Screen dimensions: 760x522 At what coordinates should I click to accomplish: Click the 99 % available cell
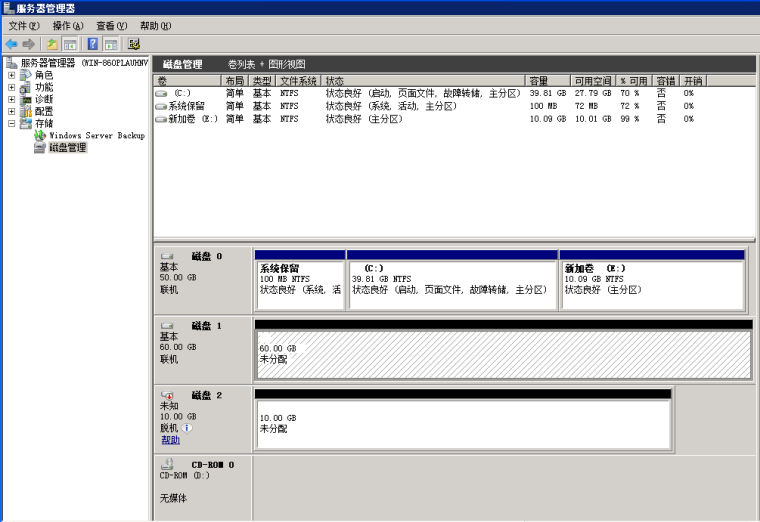coord(630,119)
